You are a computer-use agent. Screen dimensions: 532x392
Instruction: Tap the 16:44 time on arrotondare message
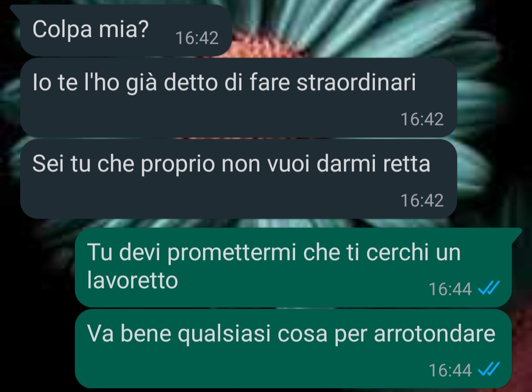click(x=450, y=370)
